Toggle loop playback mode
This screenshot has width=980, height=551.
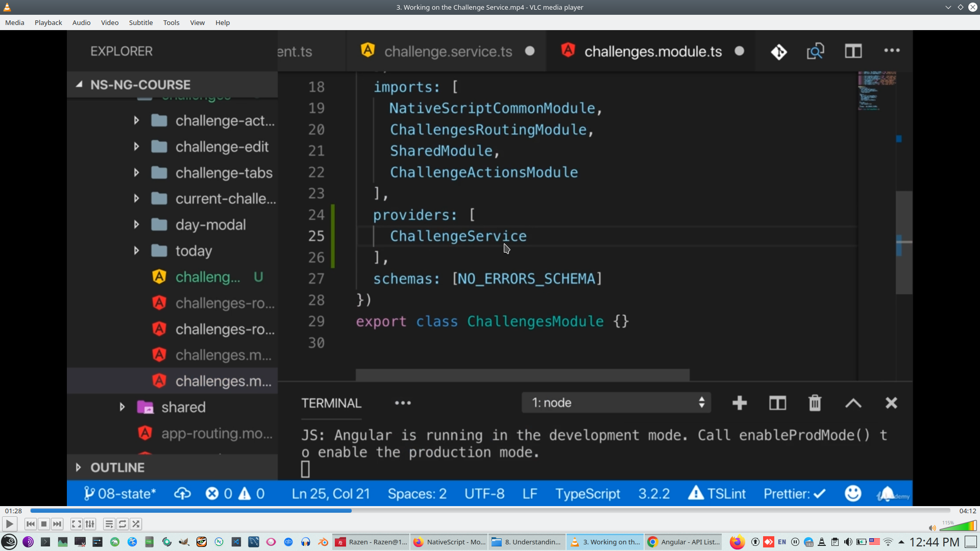(122, 524)
